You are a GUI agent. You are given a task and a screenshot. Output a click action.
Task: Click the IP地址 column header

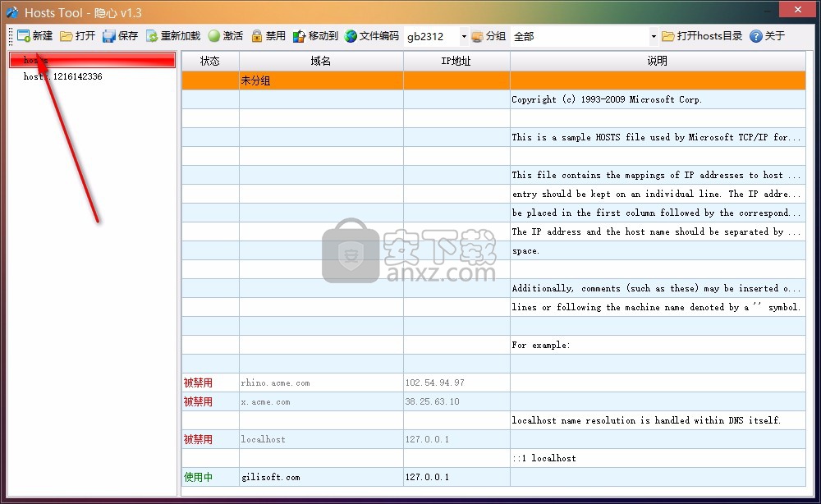(456, 61)
